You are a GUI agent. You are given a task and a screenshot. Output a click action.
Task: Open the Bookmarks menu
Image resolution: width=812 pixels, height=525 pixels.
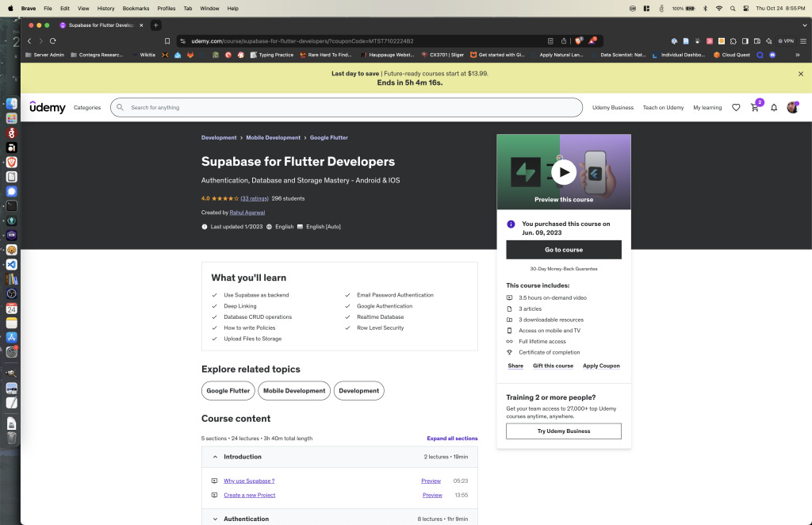tap(136, 8)
